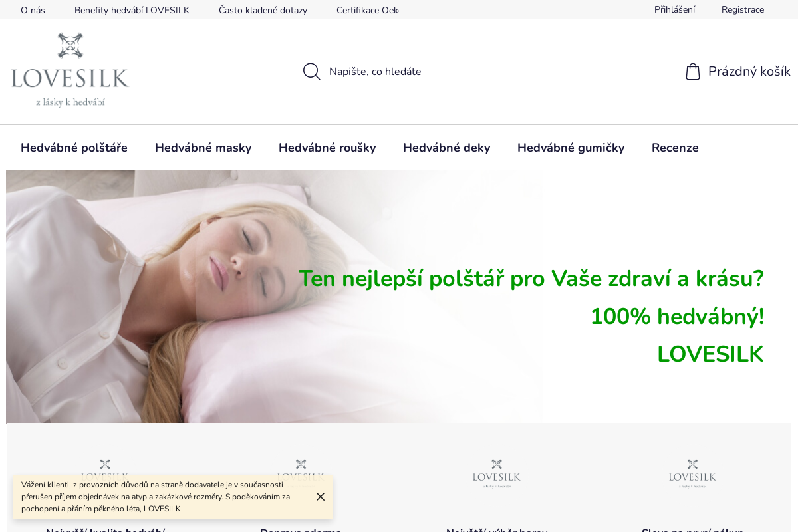Dismiss the customer notice with X
This screenshot has height=532, width=798.
321,497
